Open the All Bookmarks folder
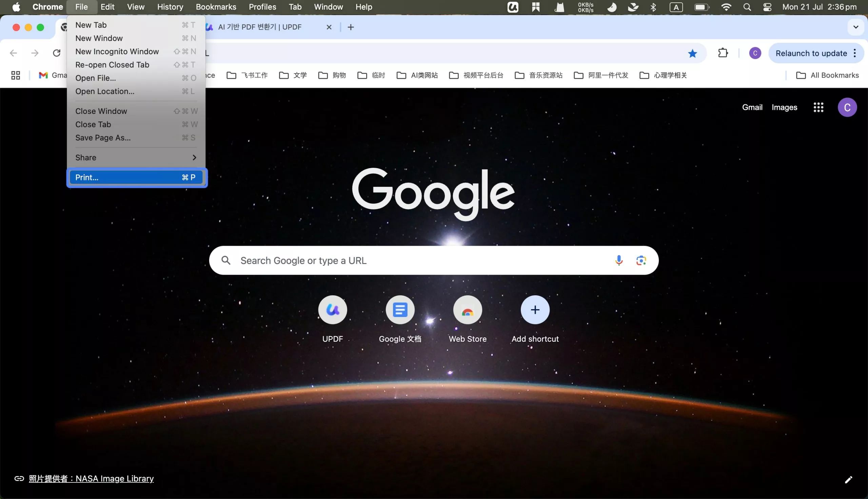This screenshot has width=868, height=499. [827, 75]
